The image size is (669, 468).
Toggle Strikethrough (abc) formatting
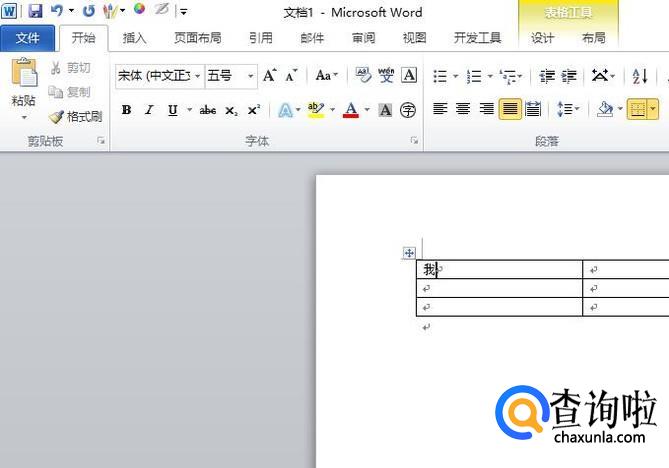pos(207,110)
